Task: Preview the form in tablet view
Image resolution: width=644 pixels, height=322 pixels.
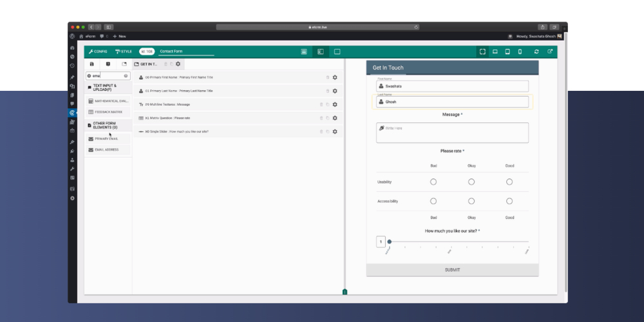Action: pos(507,52)
